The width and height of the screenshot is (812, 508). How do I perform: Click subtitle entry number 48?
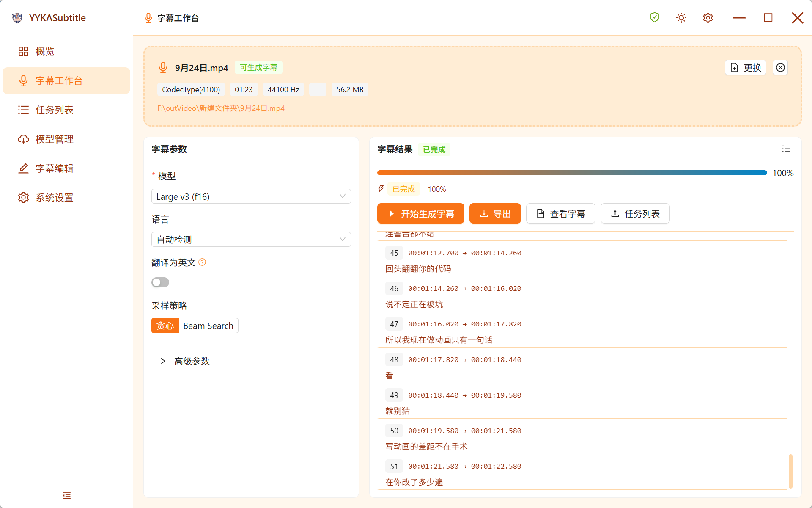[x=394, y=359]
